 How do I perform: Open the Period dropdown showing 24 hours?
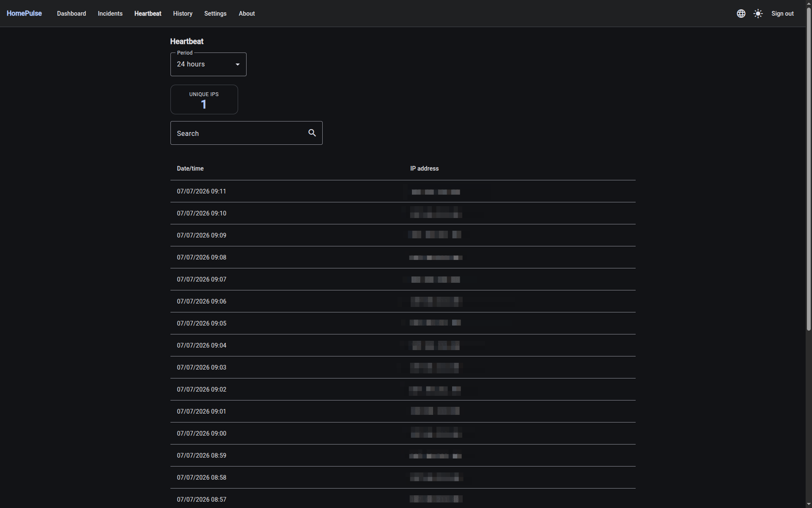click(208, 64)
